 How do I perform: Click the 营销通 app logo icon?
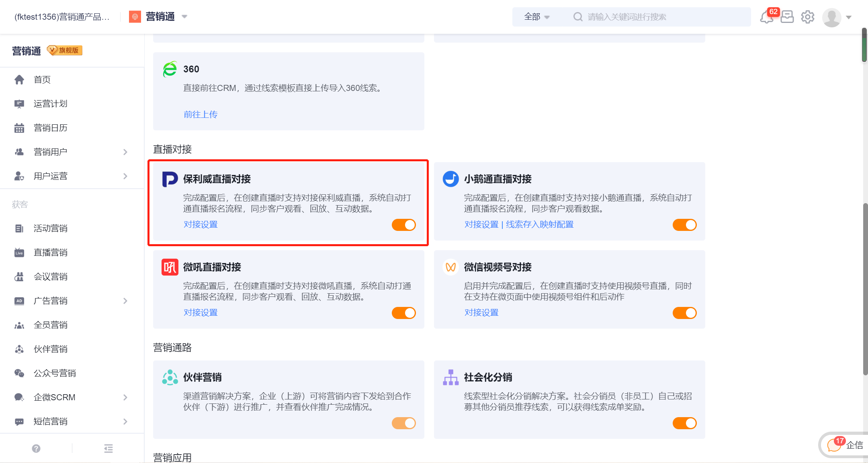pos(135,17)
